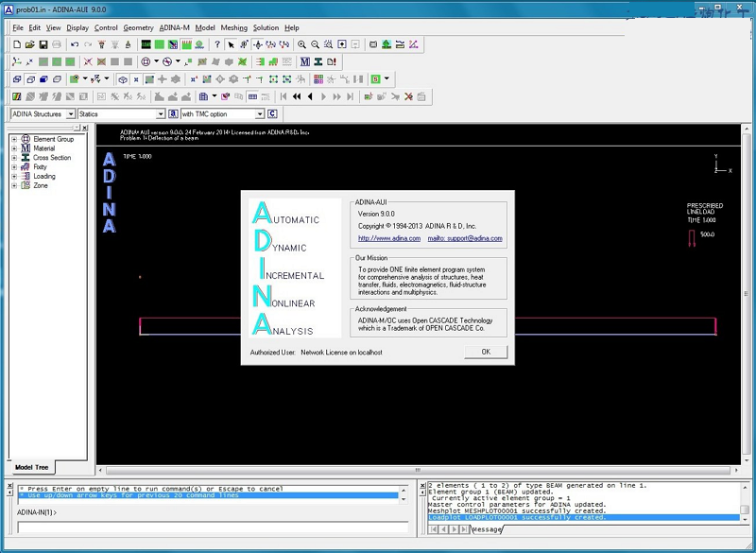Open the Materials 'M' toolbar icon
This screenshot has height=553, width=756.
[304, 61]
